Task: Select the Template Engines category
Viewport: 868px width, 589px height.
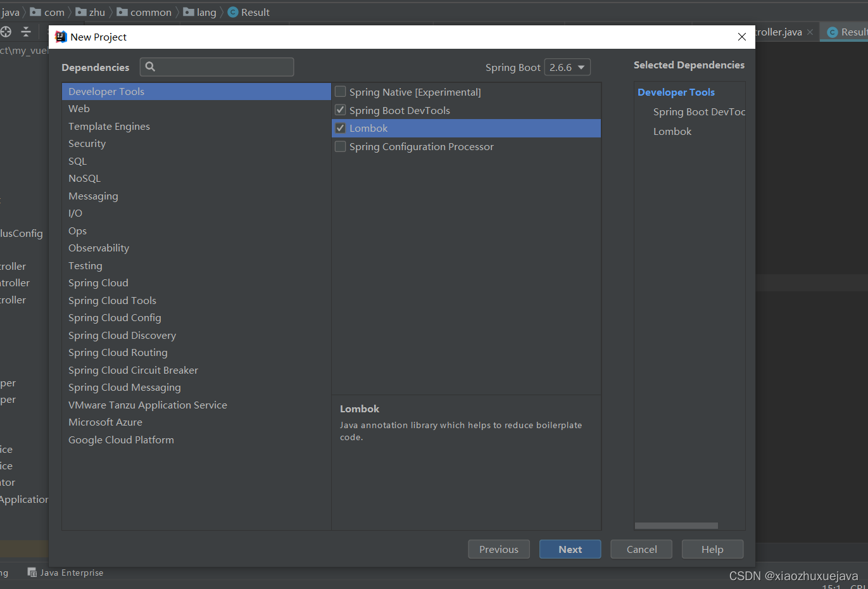Action: pyautogui.click(x=109, y=126)
